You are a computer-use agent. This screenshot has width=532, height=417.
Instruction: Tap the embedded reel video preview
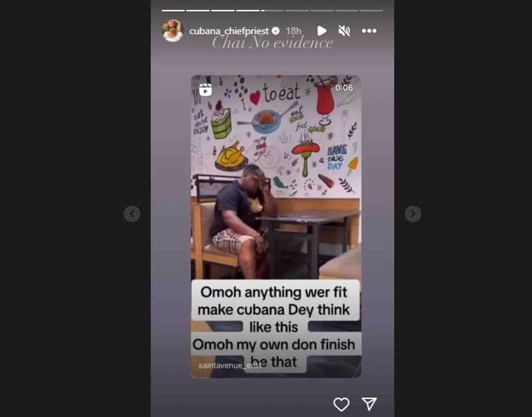click(276, 227)
